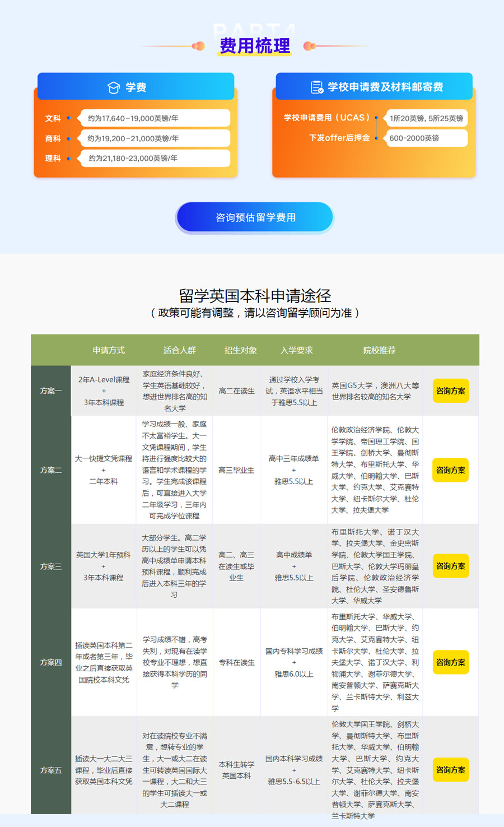Click the graduation cap icon beside 学费

point(114,87)
